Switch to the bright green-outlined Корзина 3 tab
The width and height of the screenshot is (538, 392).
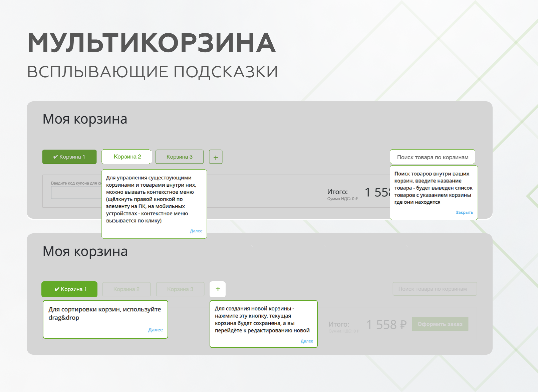[180, 157]
